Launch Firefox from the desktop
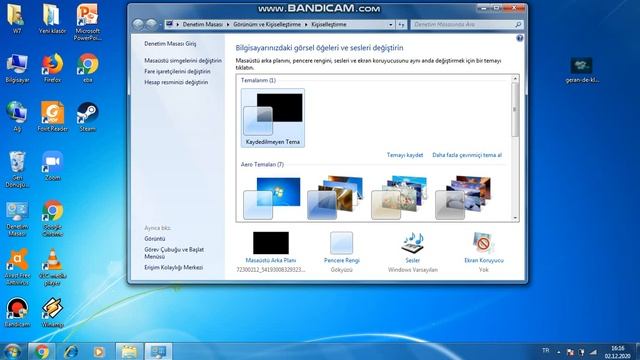 [52, 68]
